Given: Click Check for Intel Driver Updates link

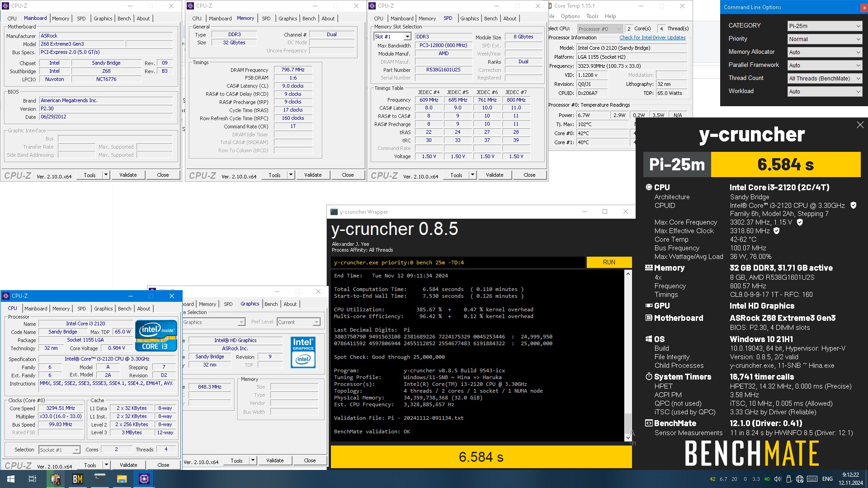Looking at the screenshot, I should point(652,38).
